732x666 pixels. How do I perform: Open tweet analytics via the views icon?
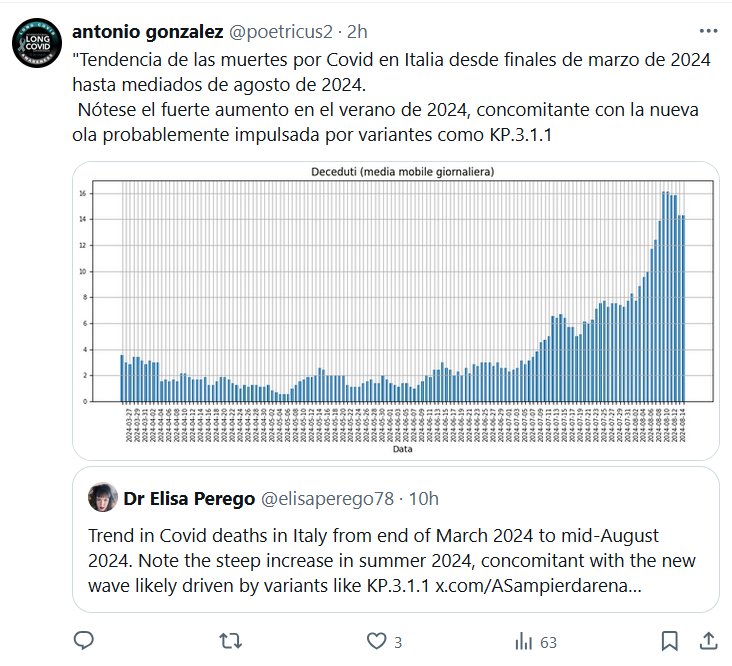pos(523,640)
